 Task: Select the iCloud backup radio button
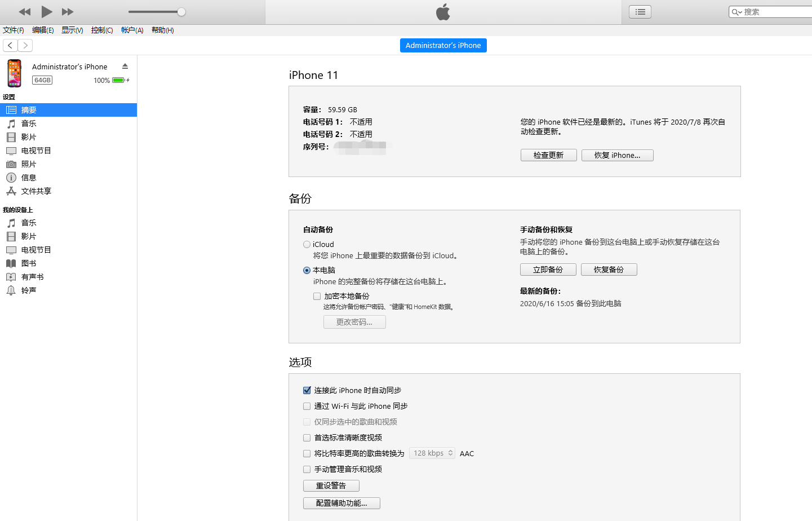[x=307, y=244]
